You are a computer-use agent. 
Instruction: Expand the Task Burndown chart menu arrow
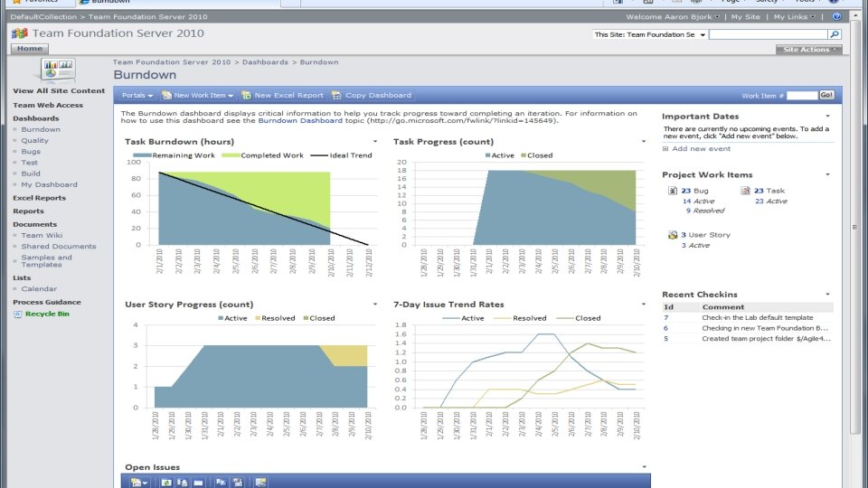click(x=375, y=142)
